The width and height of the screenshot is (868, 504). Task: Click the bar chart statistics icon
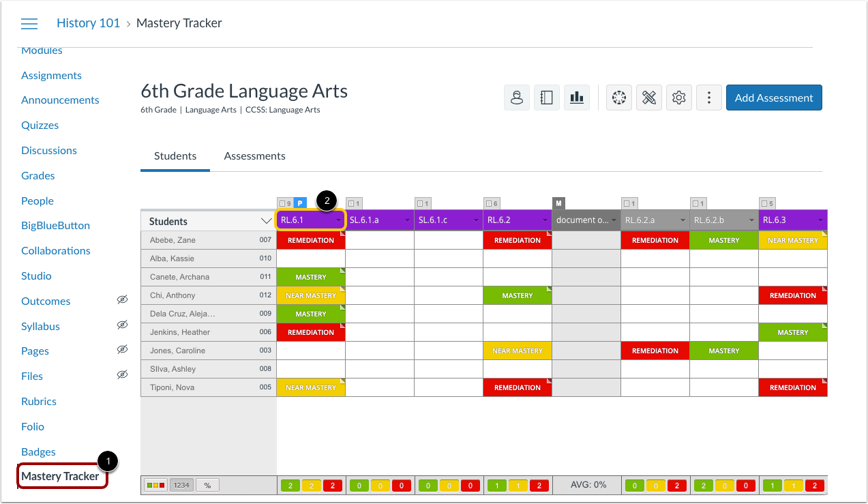coord(576,97)
